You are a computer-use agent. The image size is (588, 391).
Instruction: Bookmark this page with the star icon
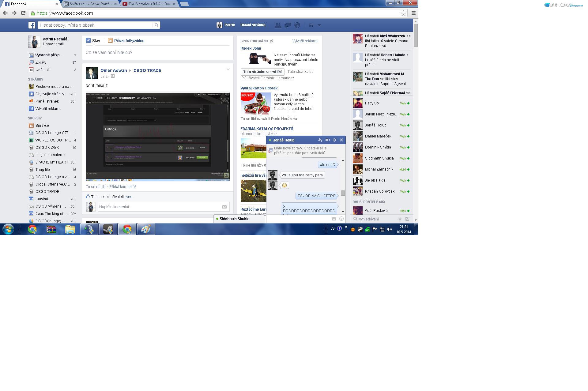pyautogui.click(x=403, y=13)
